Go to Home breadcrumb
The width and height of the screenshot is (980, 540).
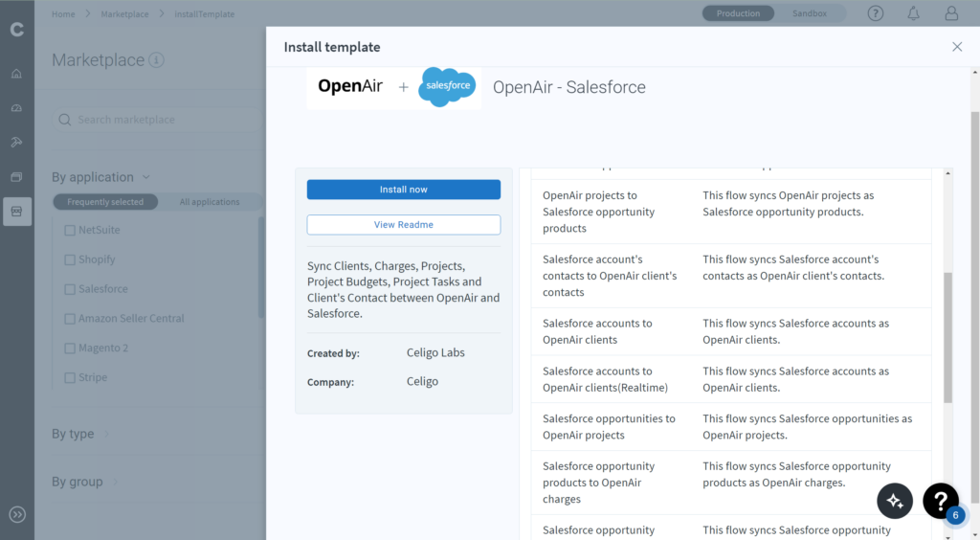coord(63,13)
